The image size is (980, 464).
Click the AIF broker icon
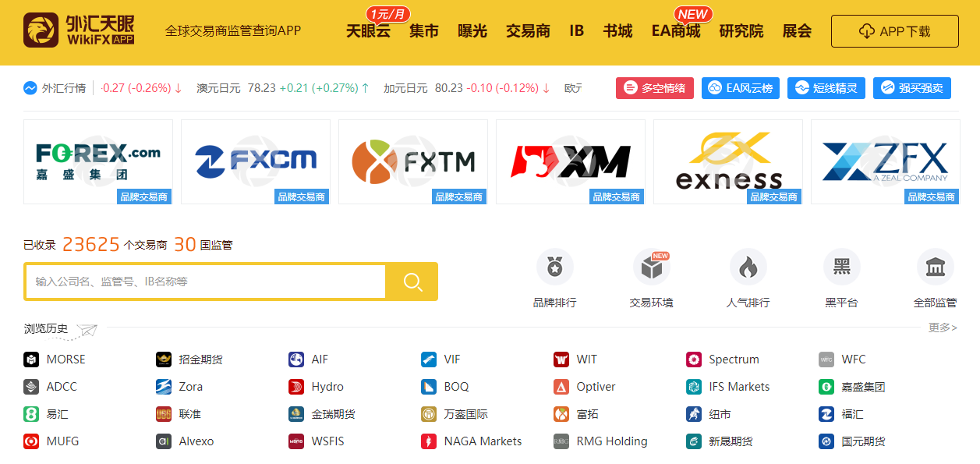click(x=296, y=360)
